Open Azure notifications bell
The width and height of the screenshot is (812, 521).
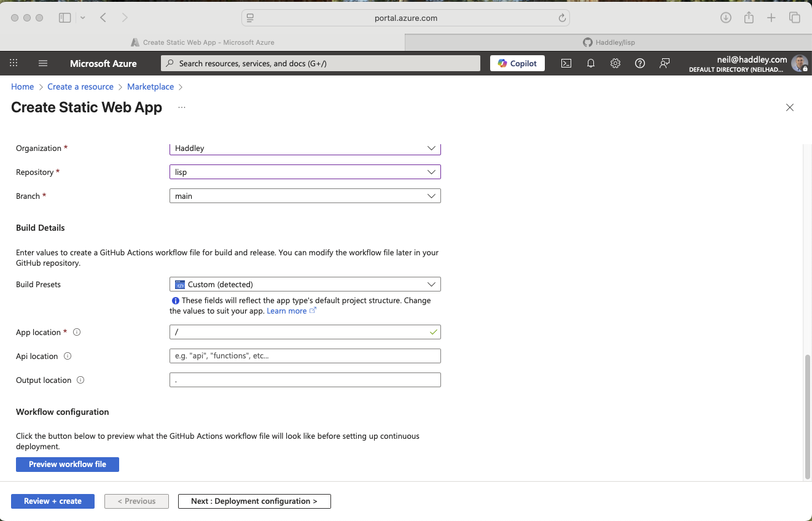[x=590, y=63]
